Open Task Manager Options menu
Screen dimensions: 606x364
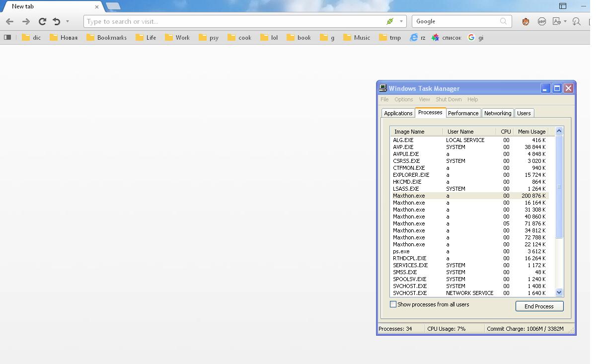[x=404, y=99]
